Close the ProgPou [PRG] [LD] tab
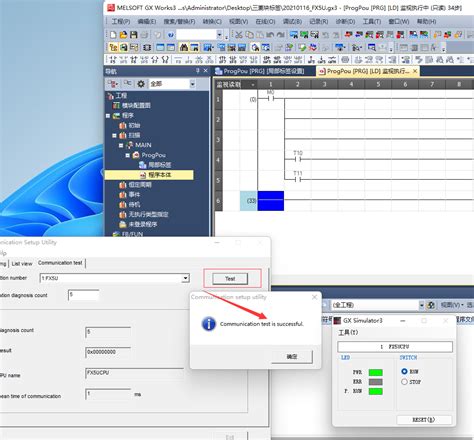 [415, 71]
